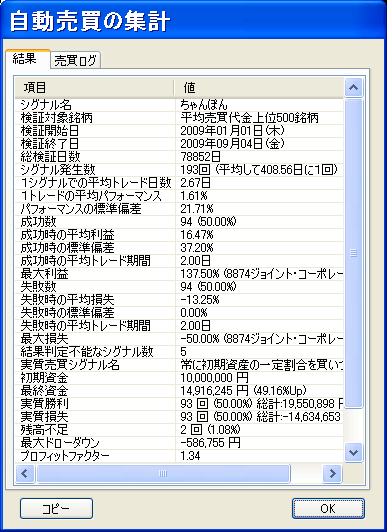Click the value 78852日
This screenshot has width=387, height=532.
pyautogui.click(x=200, y=156)
